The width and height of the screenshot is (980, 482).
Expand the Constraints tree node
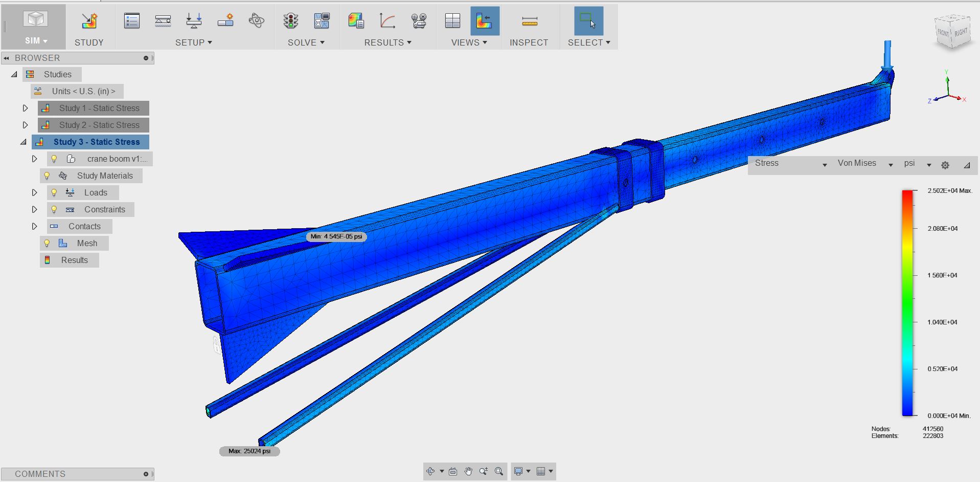(x=34, y=209)
